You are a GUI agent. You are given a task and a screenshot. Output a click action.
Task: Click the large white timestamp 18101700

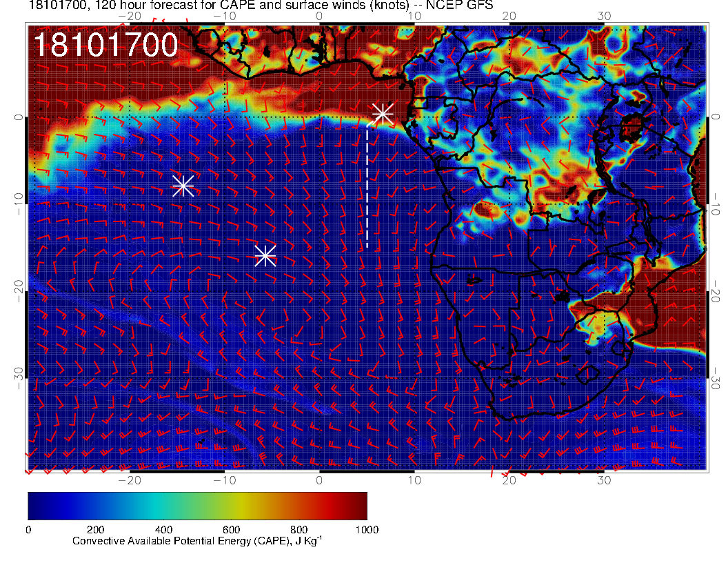(106, 45)
